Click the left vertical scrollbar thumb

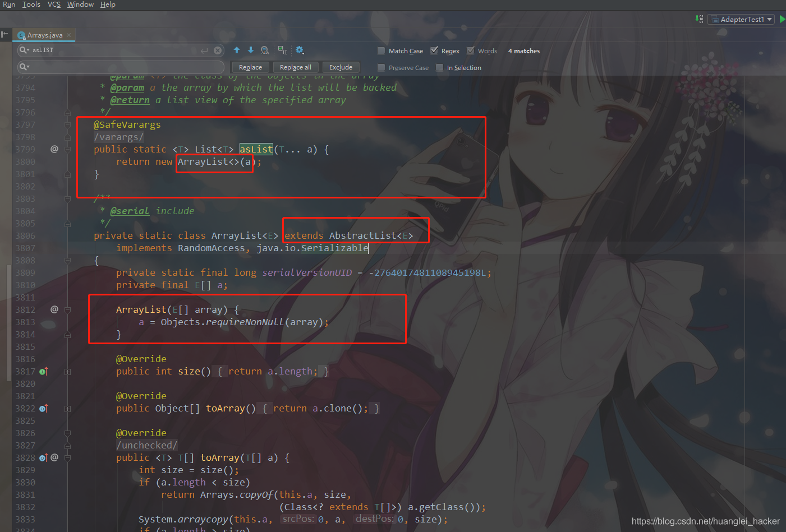tap(8, 322)
